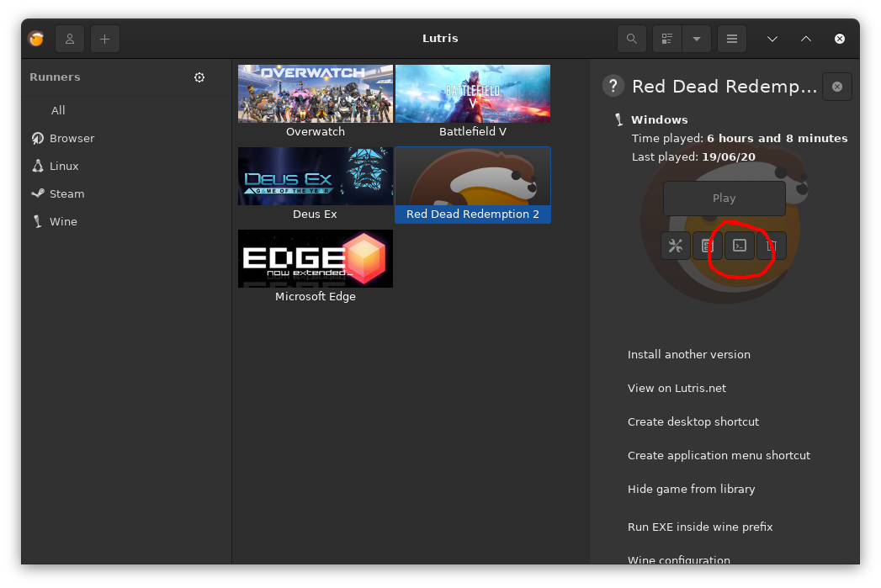Expand the view options dropdown arrow
The height and width of the screenshot is (588, 881).
coord(697,39)
